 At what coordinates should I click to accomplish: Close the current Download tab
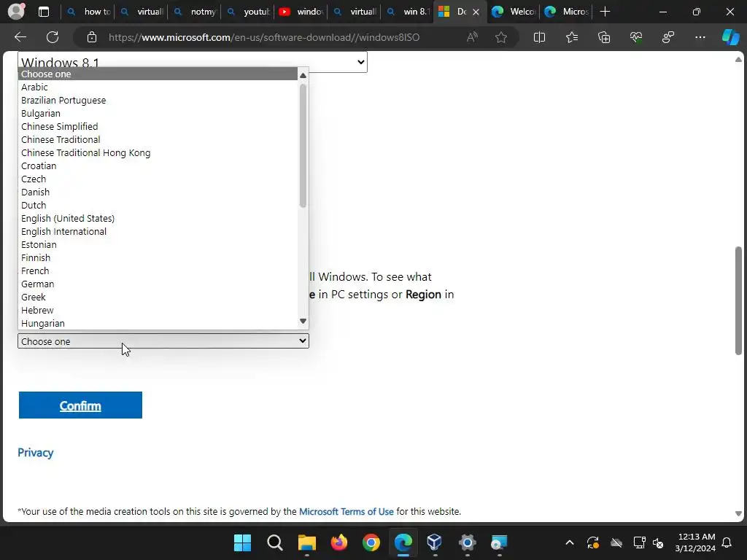click(x=476, y=12)
